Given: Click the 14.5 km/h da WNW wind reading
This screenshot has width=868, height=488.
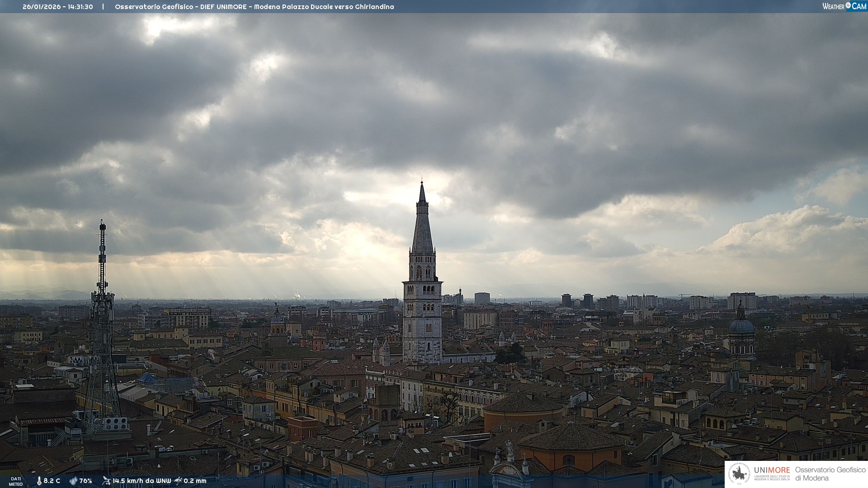Looking at the screenshot, I should pos(142,481).
